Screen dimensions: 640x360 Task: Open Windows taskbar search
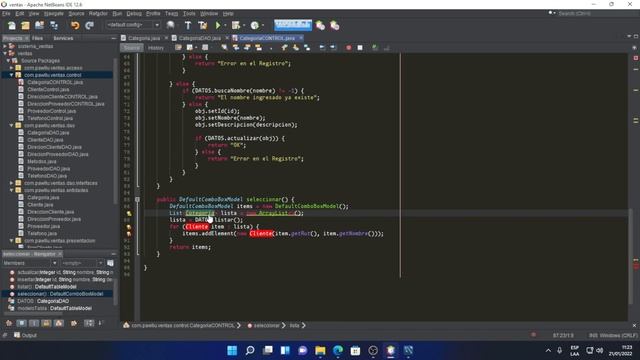(250, 350)
